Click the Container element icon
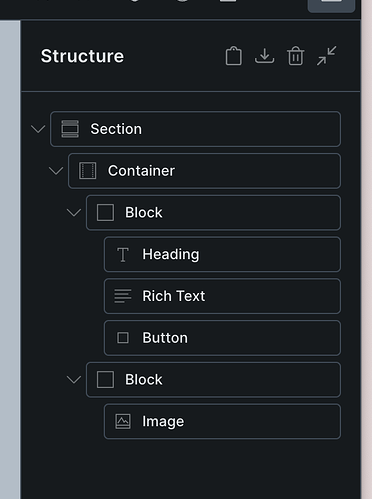Image resolution: width=372 pixels, height=499 pixels. pos(88,171)
